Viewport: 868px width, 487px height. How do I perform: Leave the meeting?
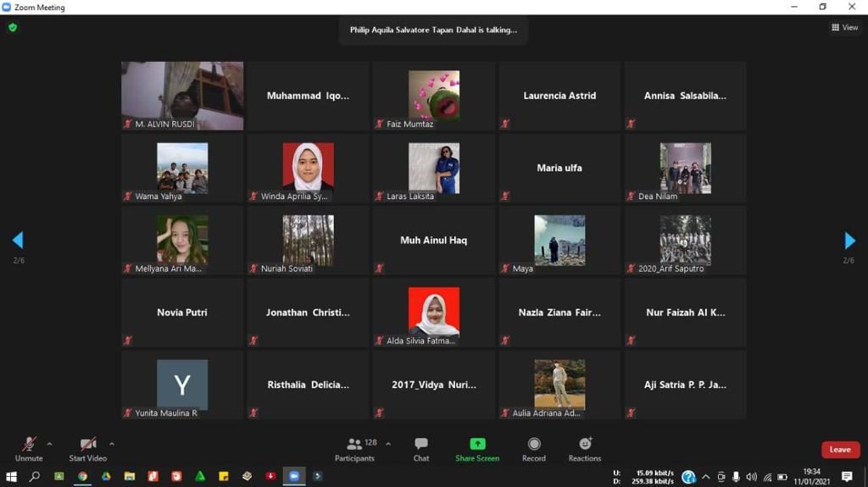point(840,450)
